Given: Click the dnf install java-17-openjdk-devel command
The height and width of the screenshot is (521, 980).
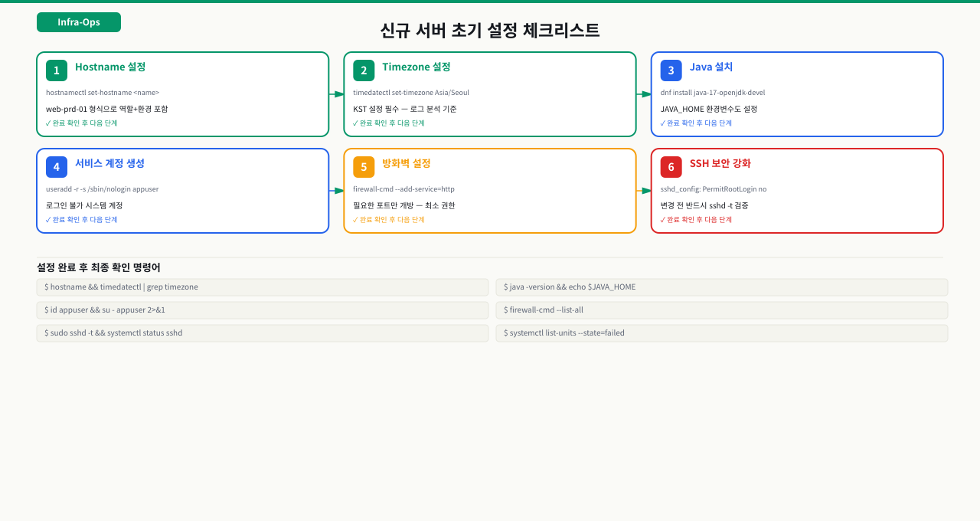Looking at the screenshot, I should tap(713, 93).
